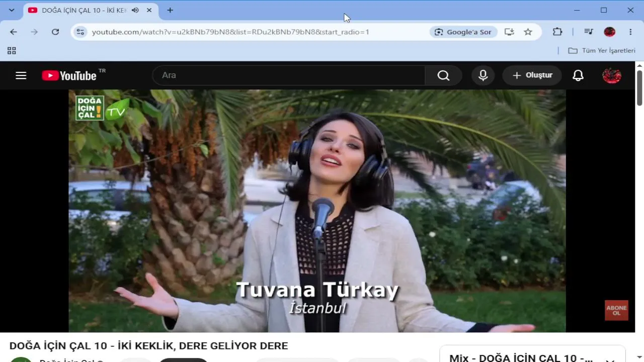Click the ABONE OL watermark in the video
The image size is (644, 362).
tap(616, 310)
